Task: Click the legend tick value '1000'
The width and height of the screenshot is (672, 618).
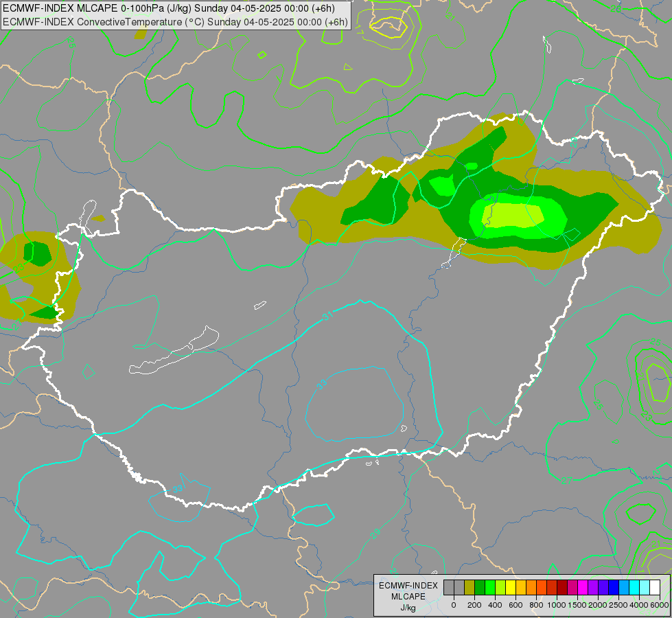Action: (557, 605)
